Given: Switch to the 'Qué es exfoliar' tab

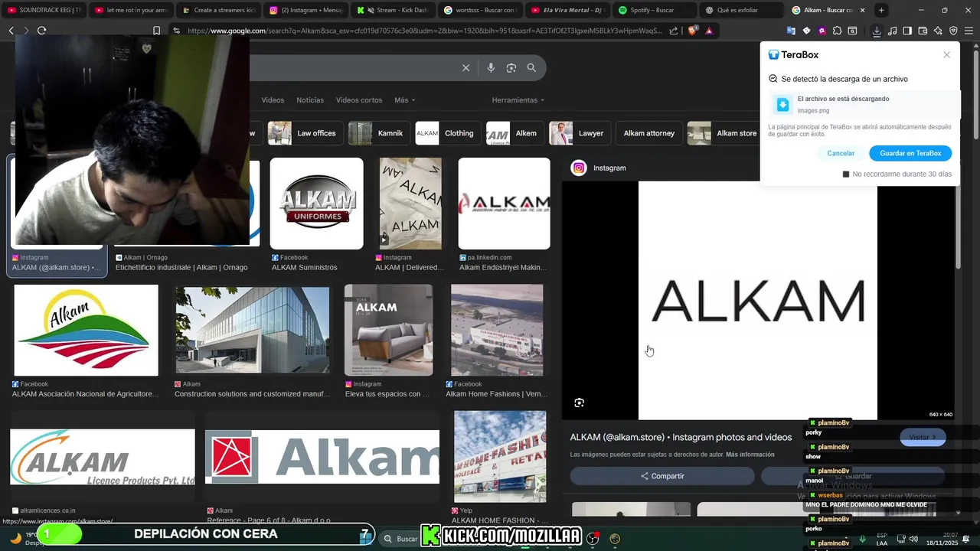Looking at the screenshot, I should click(742, 10).
